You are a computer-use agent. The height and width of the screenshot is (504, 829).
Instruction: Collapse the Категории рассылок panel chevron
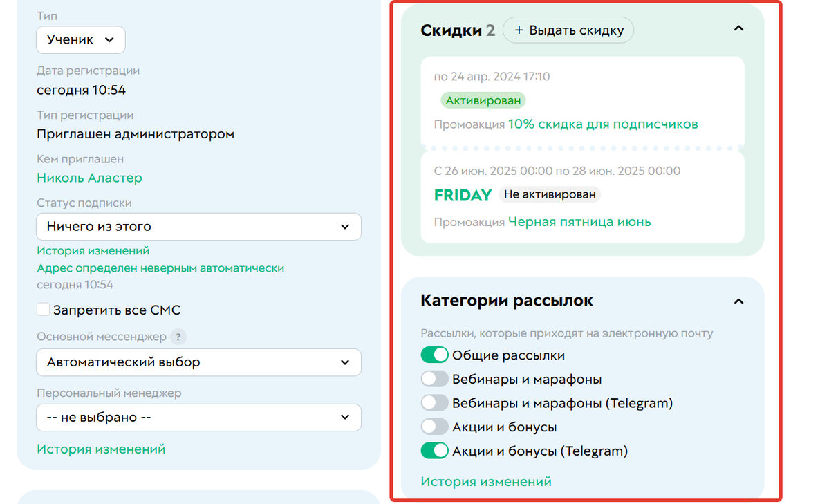[x=738, y=301]
